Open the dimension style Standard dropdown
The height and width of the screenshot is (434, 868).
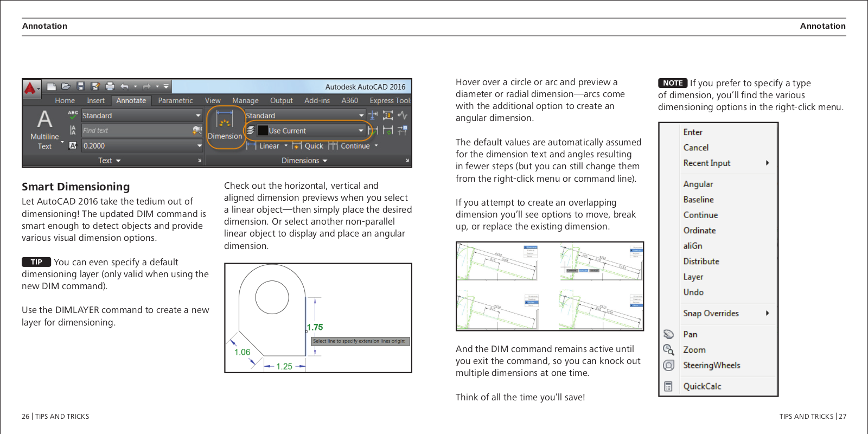361,115
